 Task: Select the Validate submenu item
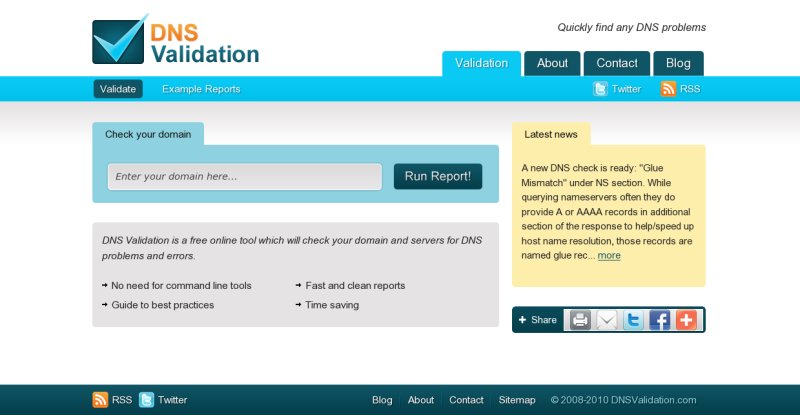[x=118, y=89]
